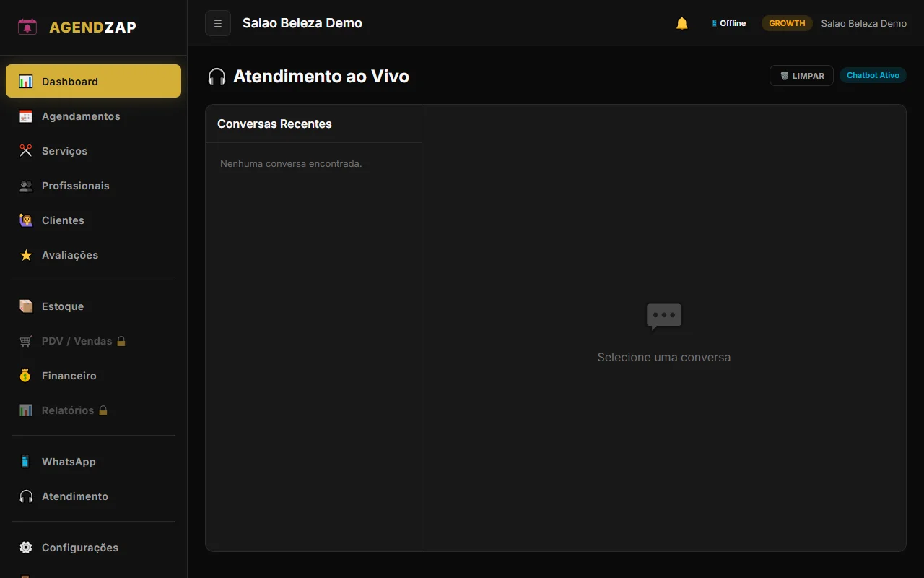Toggle the hamburger sidebar menu button
924x578 pixels.
point(218,23)
